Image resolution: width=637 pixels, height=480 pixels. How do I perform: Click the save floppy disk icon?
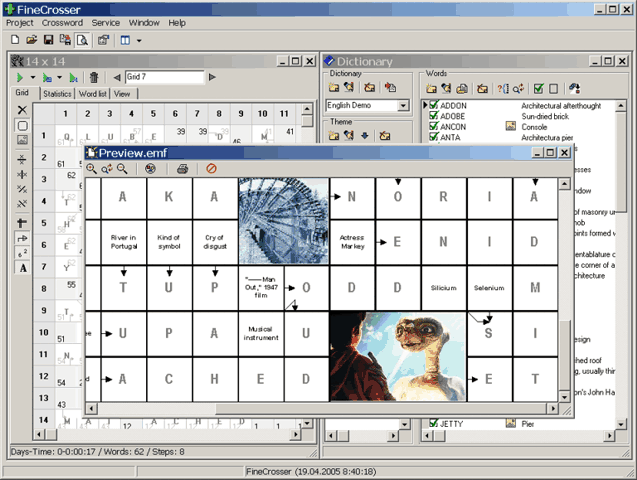tap(48, 40)
